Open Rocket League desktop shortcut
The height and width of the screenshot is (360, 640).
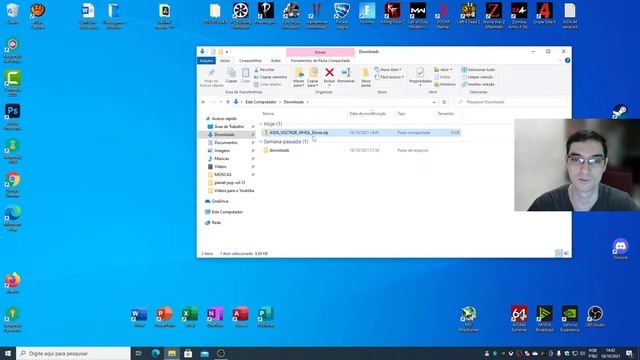[x=342, y=16]
